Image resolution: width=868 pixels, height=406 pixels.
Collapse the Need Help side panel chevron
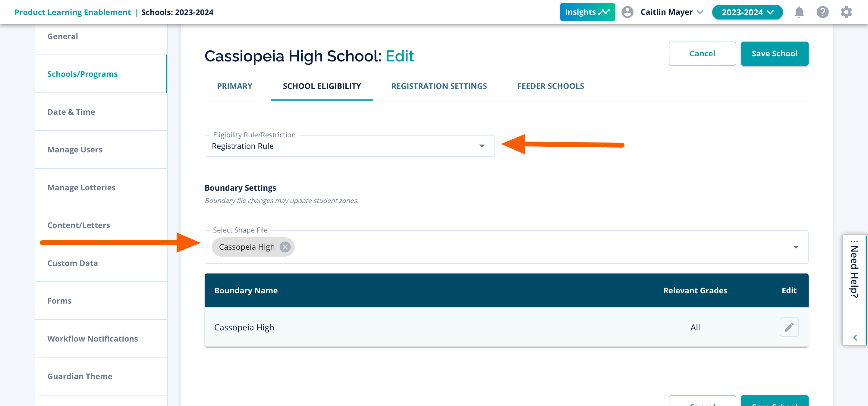click(x=855, y=338)
